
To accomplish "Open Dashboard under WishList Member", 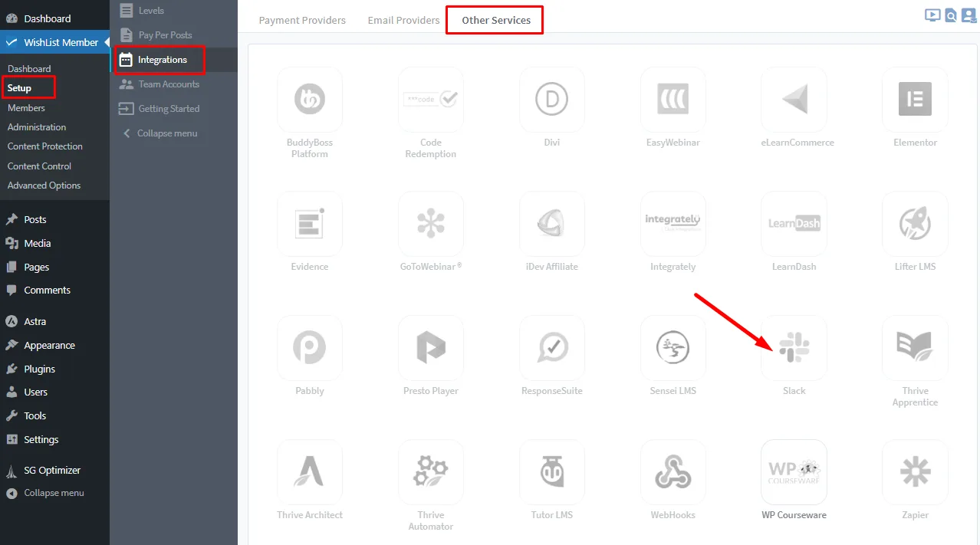I will [29, 69].
